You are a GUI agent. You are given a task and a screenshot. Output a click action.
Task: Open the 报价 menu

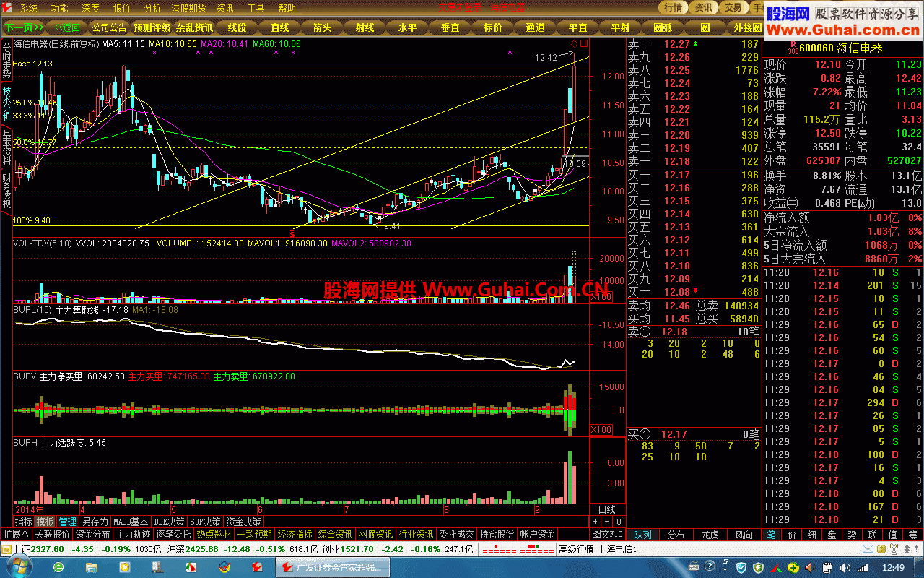122,9
